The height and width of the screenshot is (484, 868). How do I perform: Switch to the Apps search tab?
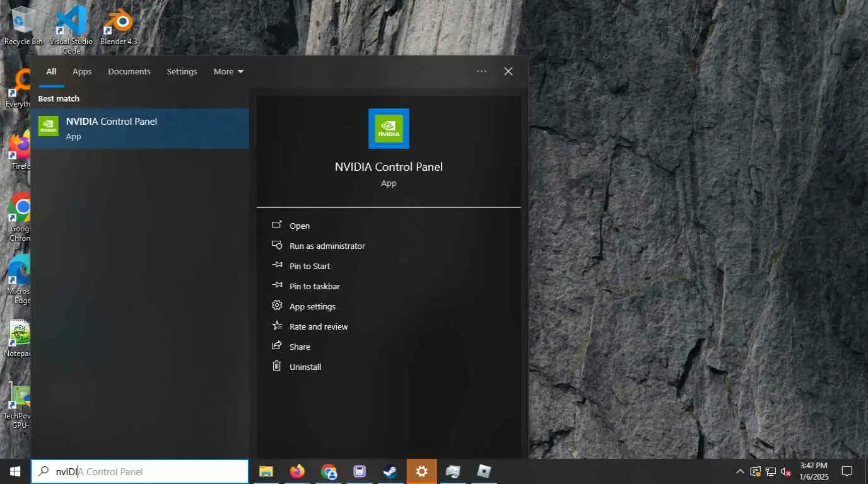pyautogui.click(x=82, y=72)
